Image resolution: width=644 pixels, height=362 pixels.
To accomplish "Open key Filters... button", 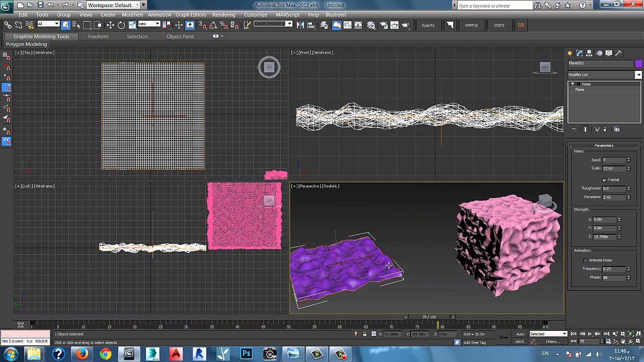I will 553,342.
